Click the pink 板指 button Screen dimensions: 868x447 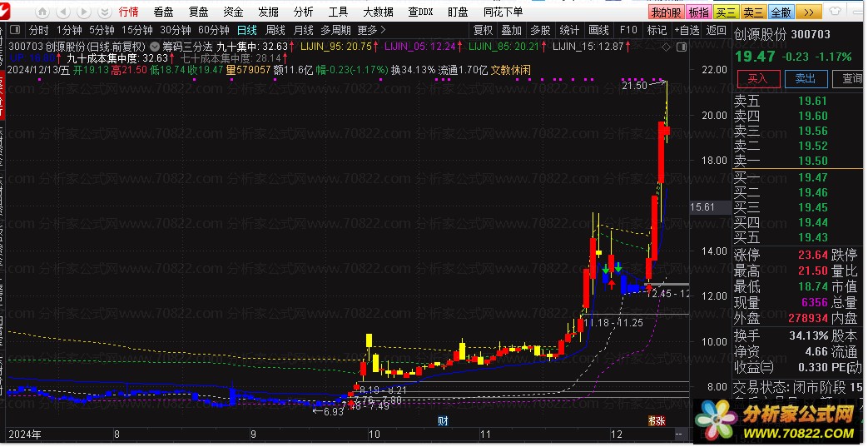[x=699, y=12]
